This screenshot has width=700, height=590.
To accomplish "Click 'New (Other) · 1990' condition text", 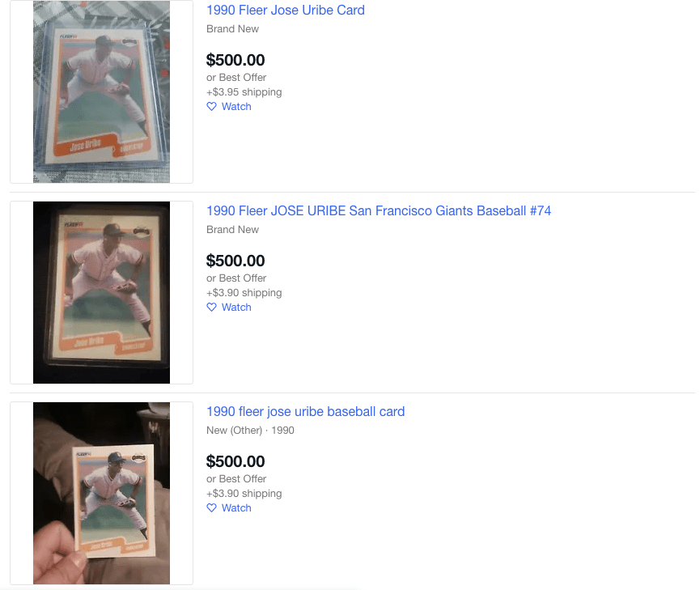I will (x=250, y=430).
